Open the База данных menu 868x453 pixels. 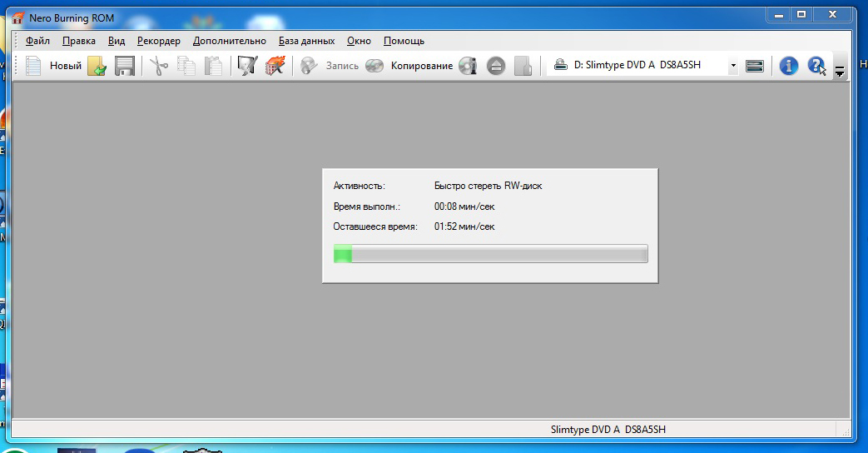[x=307, y=41]
